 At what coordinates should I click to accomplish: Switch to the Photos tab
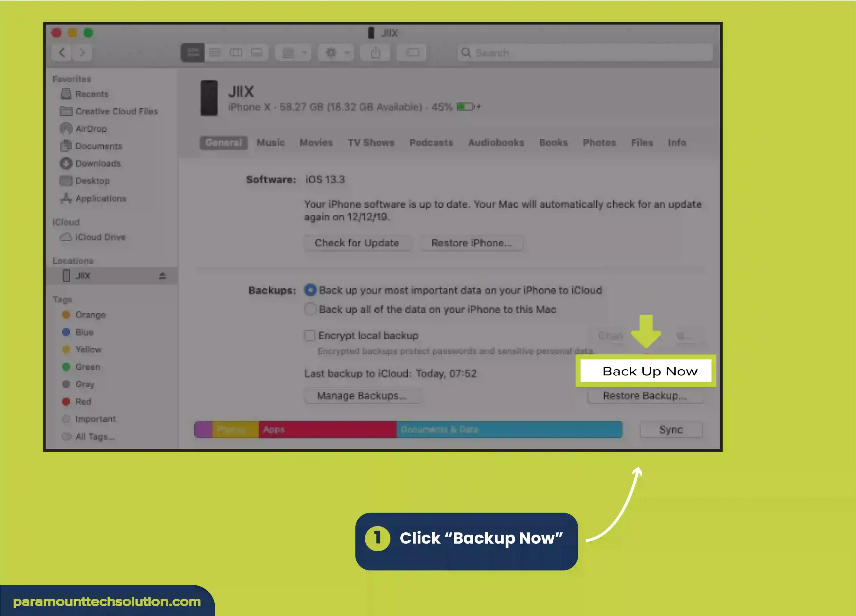pos(600,142)
